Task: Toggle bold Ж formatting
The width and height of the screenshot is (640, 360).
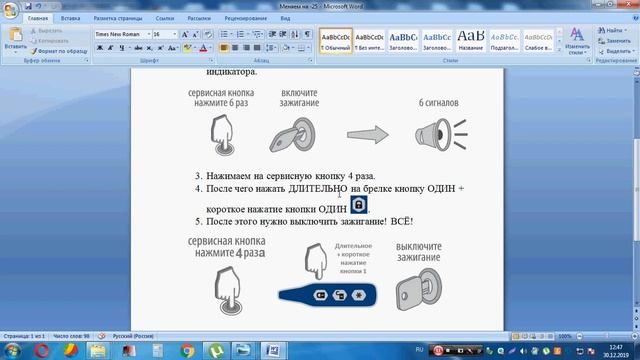Action: tap(100, 48)
